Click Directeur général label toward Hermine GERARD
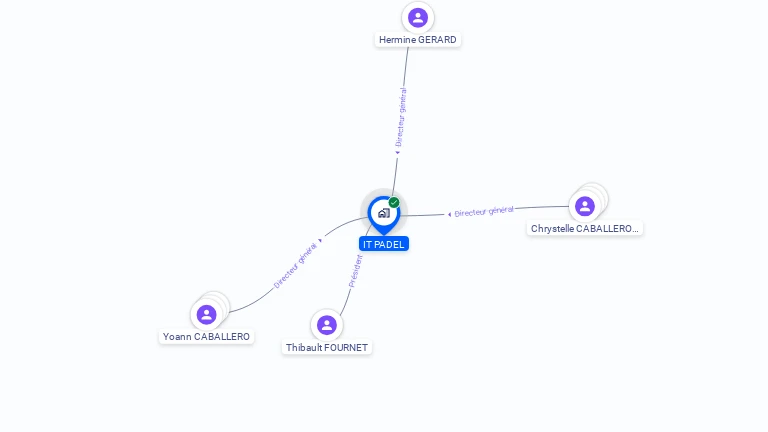The width and height of the screenshot is (768, 432). click(x=401, y=117)
